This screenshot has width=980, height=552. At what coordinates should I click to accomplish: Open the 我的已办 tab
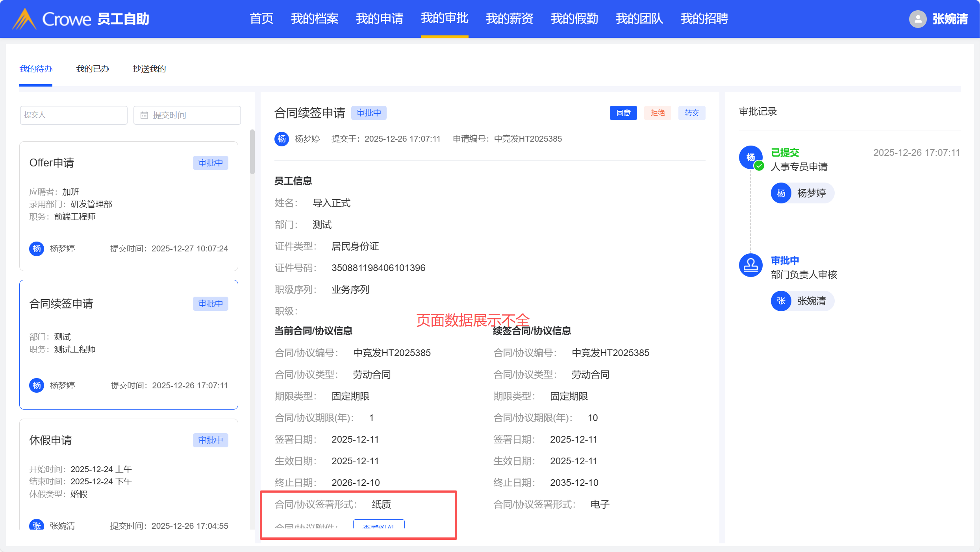click(93, 69)
